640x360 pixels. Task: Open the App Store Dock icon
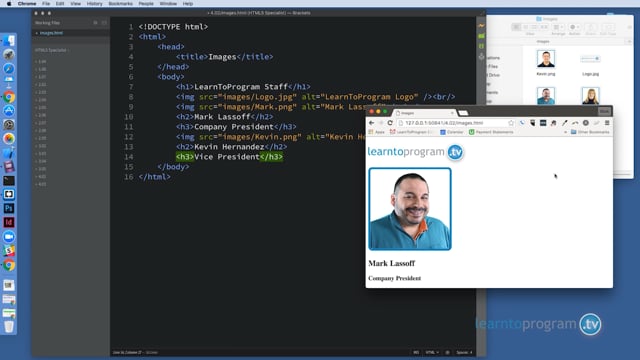(9, 111)
